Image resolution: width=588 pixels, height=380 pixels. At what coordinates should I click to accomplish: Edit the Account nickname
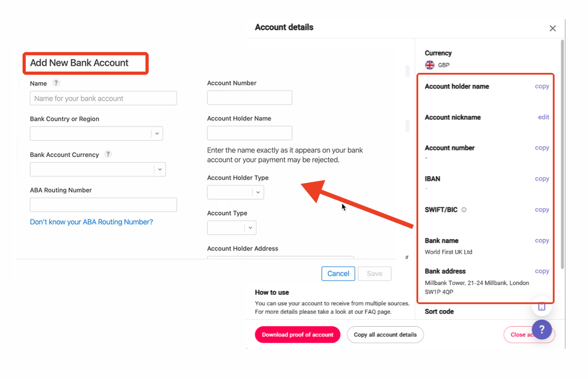coord(543,117)
